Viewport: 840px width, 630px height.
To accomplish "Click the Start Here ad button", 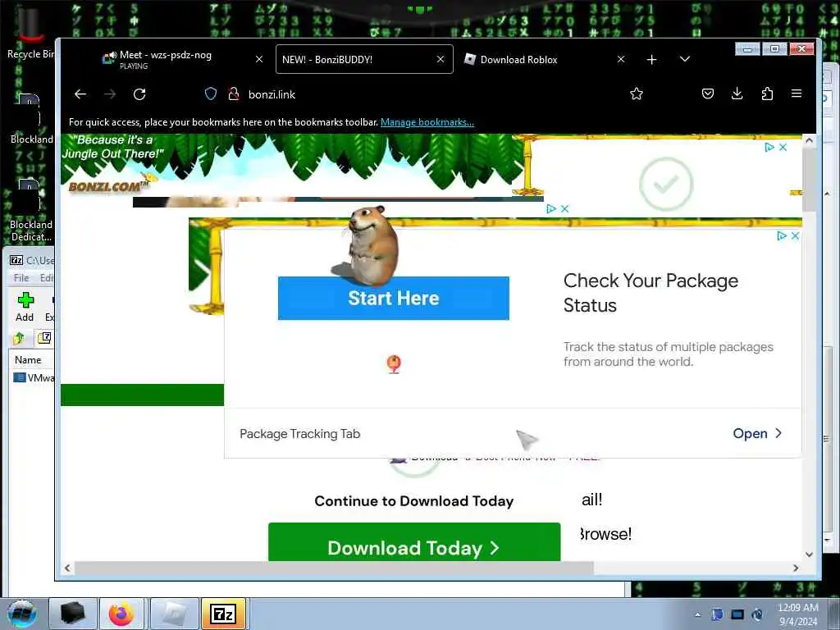I will tap(393, 299).
